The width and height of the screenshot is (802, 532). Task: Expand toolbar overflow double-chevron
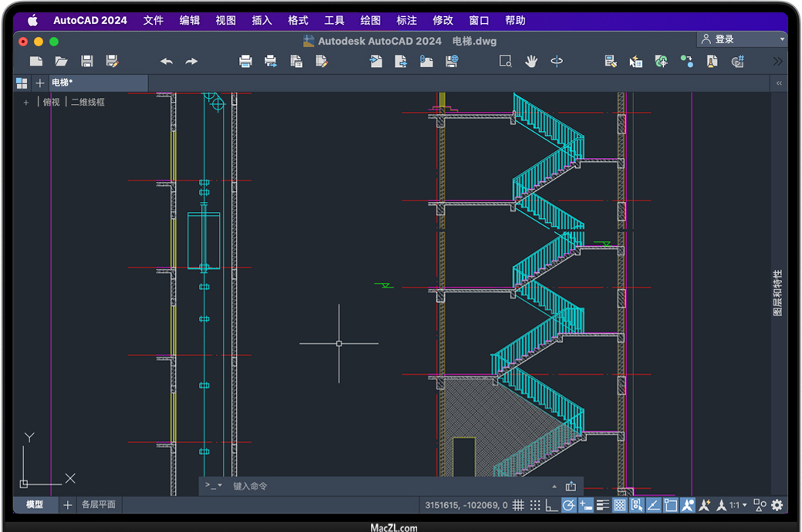pyautogui.click(x=777, y=61)
